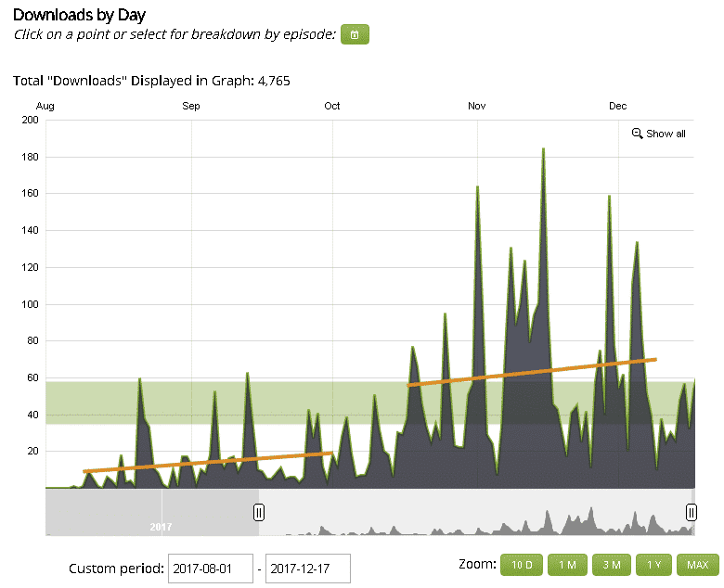Viewport: 724px width, 588px height.
Task: Click the early November peak near 164
Action: coord(477,186)
